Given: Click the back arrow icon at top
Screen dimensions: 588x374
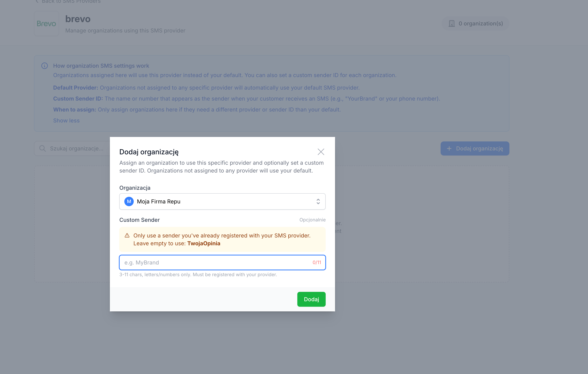Looking at the screenshot, I should 37,1.
